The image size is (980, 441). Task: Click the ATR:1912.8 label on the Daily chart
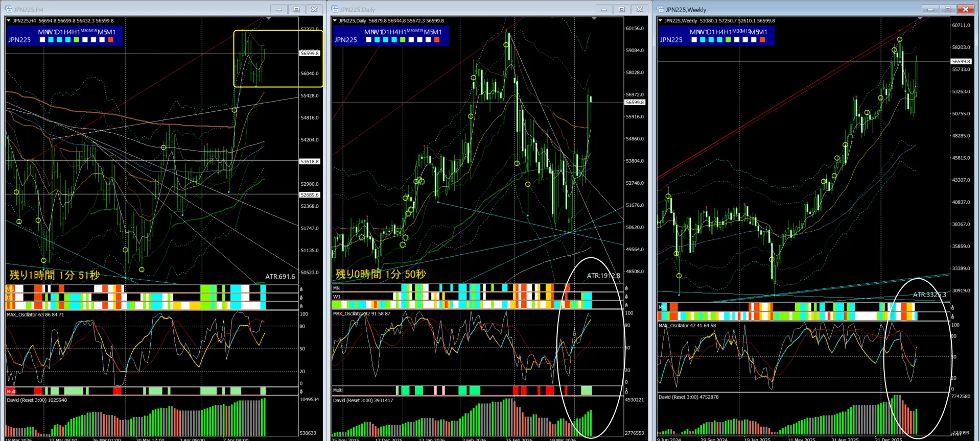pos(603,276)
